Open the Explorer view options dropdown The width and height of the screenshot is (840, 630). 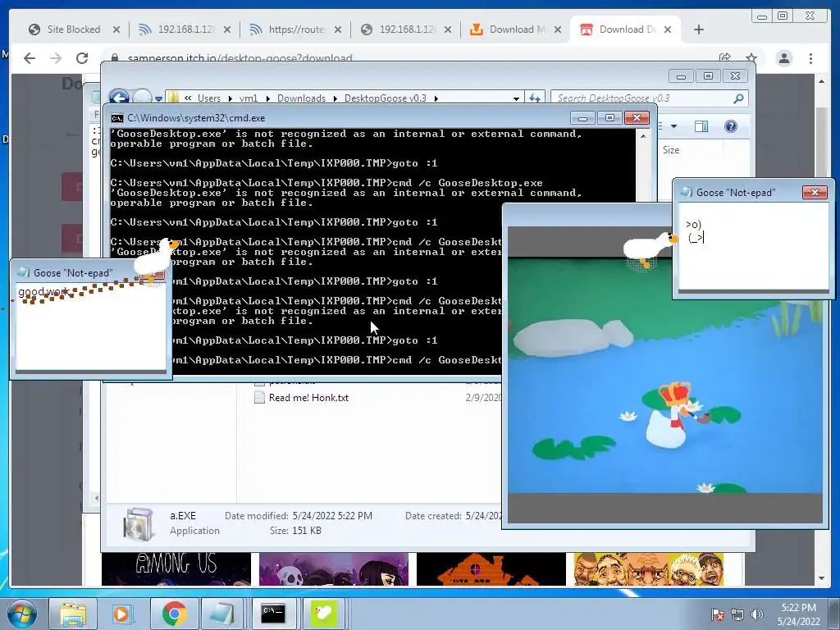click(x=674, y=126)
